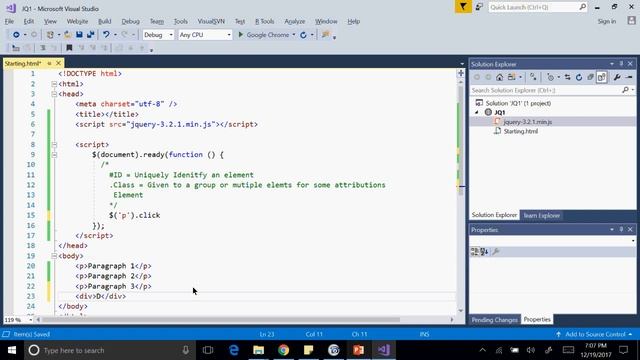Open the Debug menu
This screenshot has width=640, height=360.
pyautogui.click(x=130, y=21)
